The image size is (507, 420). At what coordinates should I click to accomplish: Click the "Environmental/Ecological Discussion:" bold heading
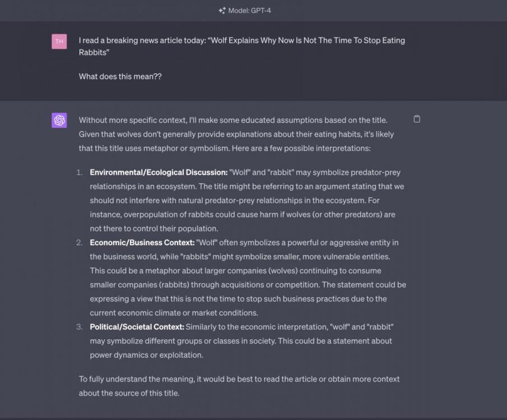point(159,172)
